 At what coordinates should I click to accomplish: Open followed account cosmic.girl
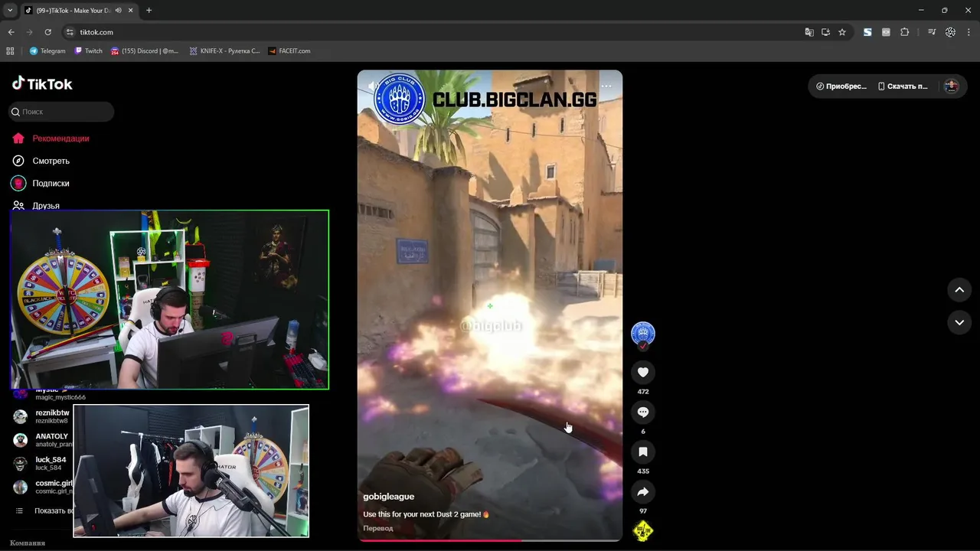tap(42, 487)
